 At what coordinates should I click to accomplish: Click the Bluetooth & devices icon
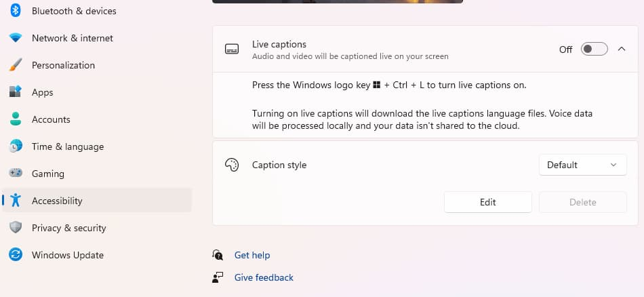(x=16, y=11)
